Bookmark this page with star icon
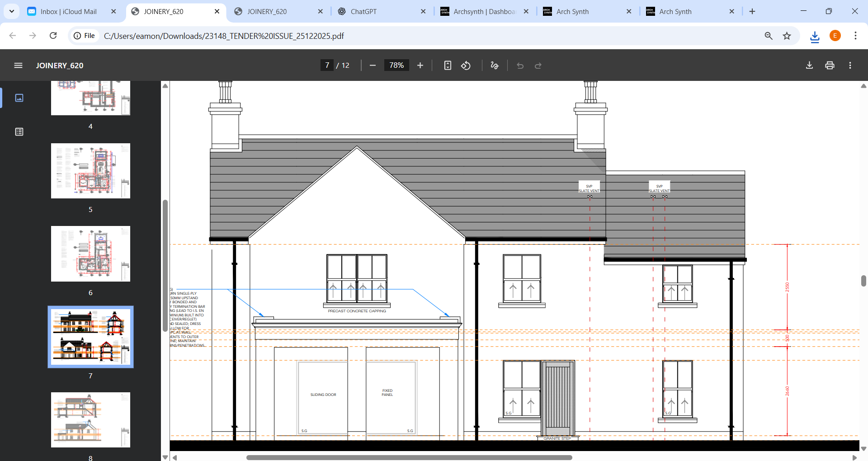Image resolution: width=868 pixels, height=461 pixels. tap(787, 36)
